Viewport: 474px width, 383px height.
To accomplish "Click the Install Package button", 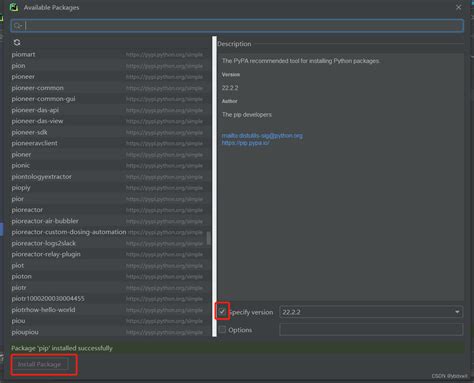I will [x=40, y=364].
